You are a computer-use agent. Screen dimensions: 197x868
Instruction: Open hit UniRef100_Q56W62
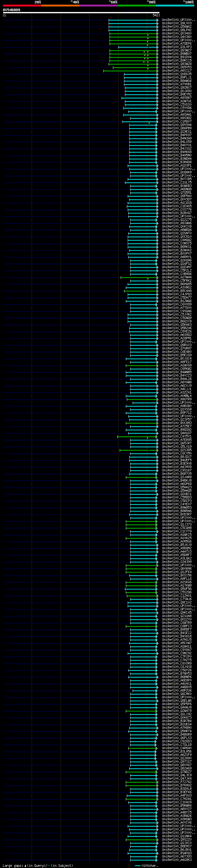pyautogui.click(x=176, y=26)
